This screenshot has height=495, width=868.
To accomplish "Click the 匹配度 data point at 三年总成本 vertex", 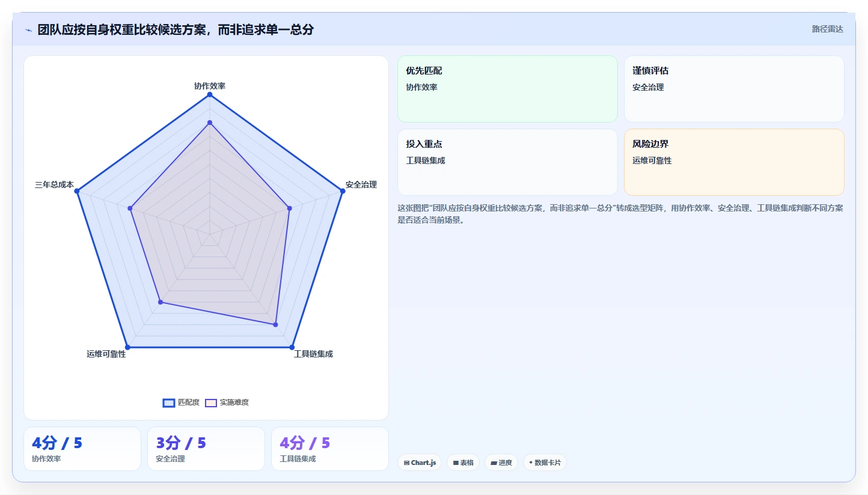I will (x=77, y=191).
